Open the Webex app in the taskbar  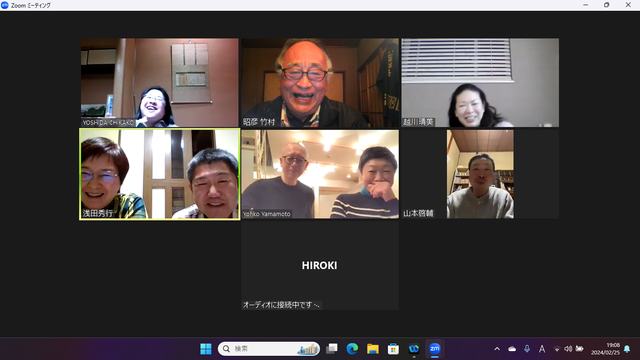(414, 349)
